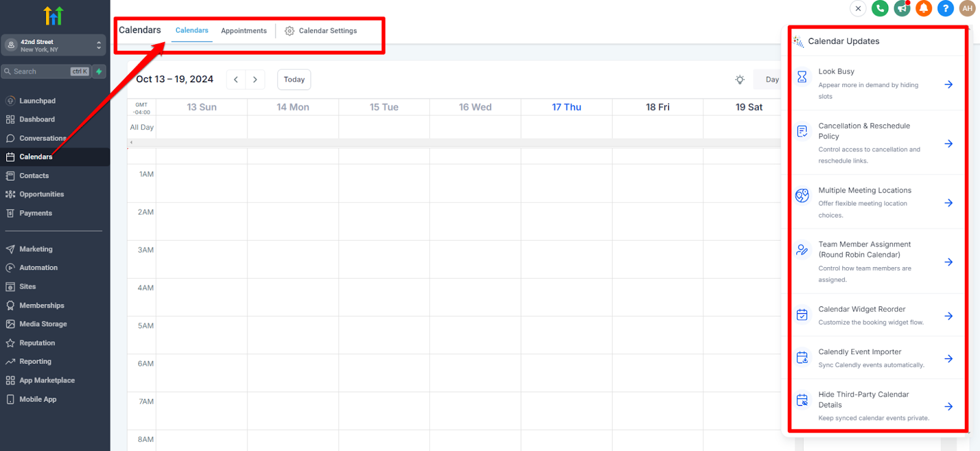Open Automation in the sidebar
980x451 pixels.
tap(38, 268)
